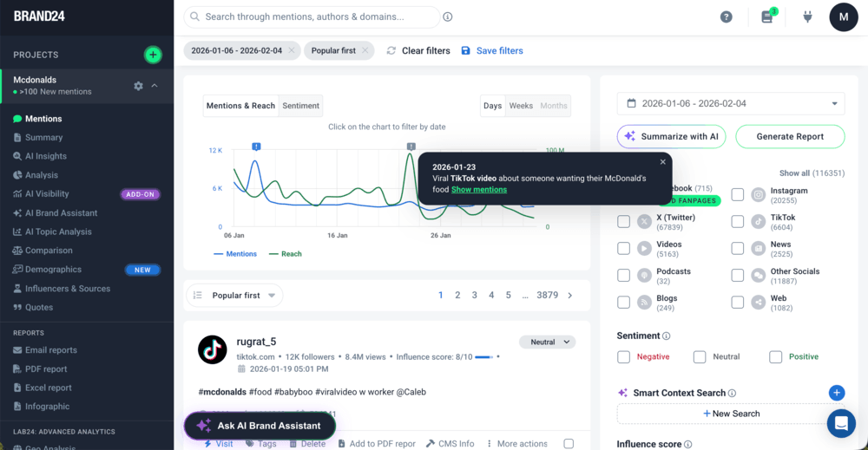Enable Negative sentiment filter
Viewport: 868px width, 450px height.
coord(624,357)
